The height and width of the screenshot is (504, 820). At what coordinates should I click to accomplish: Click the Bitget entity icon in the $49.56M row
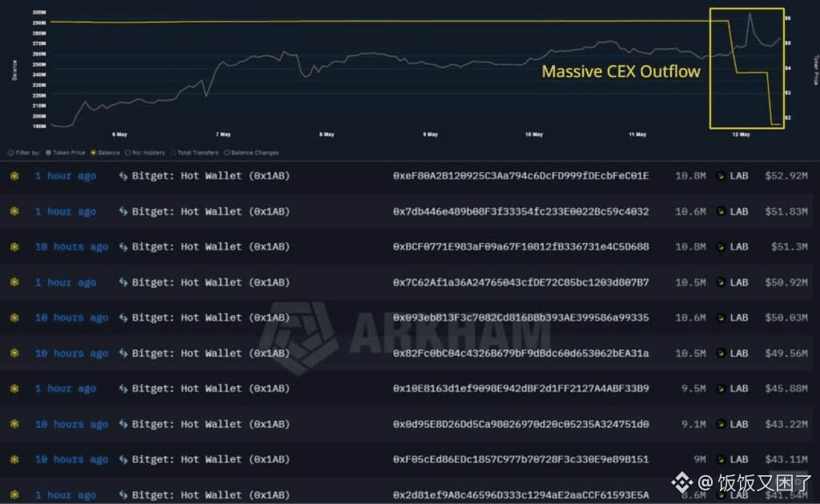tap(123, 353)
